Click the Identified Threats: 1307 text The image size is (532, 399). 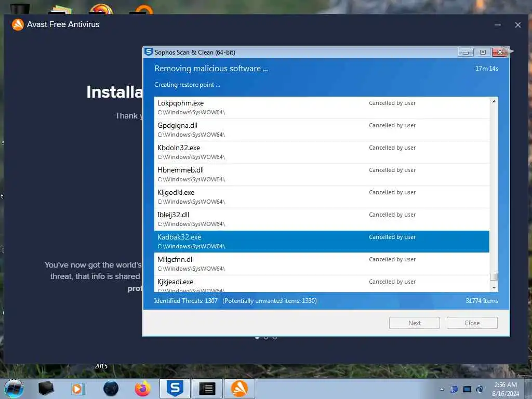[185, 301]
